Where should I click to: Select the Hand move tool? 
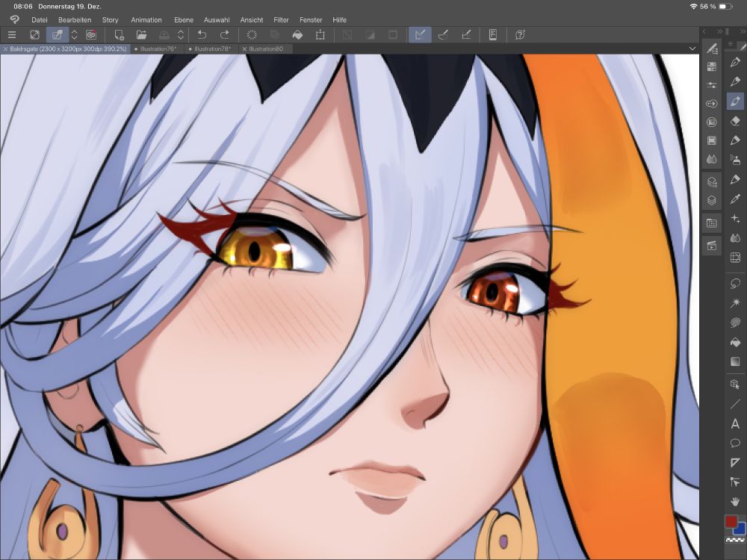click(735, 502)
